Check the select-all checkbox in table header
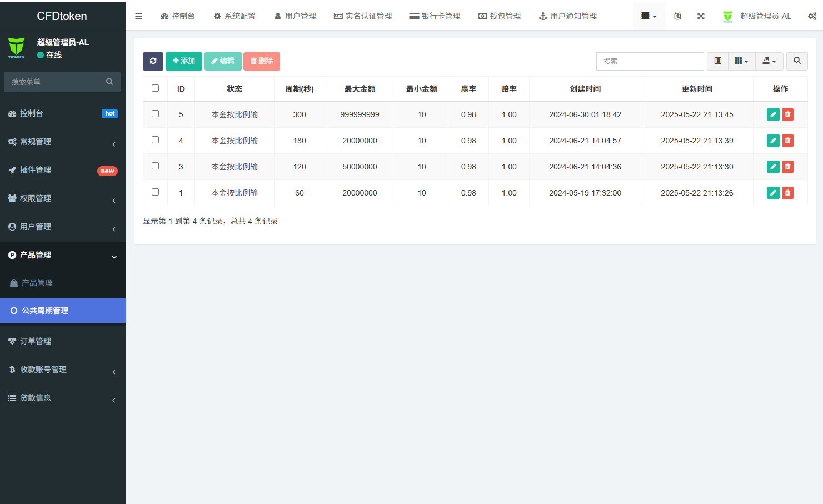 coord(155,88)
